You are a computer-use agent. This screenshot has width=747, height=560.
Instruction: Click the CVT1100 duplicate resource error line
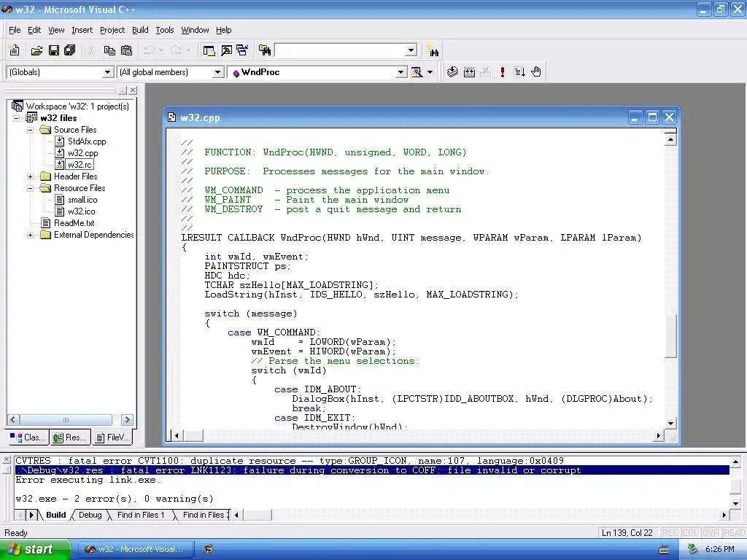coord(290,461)
